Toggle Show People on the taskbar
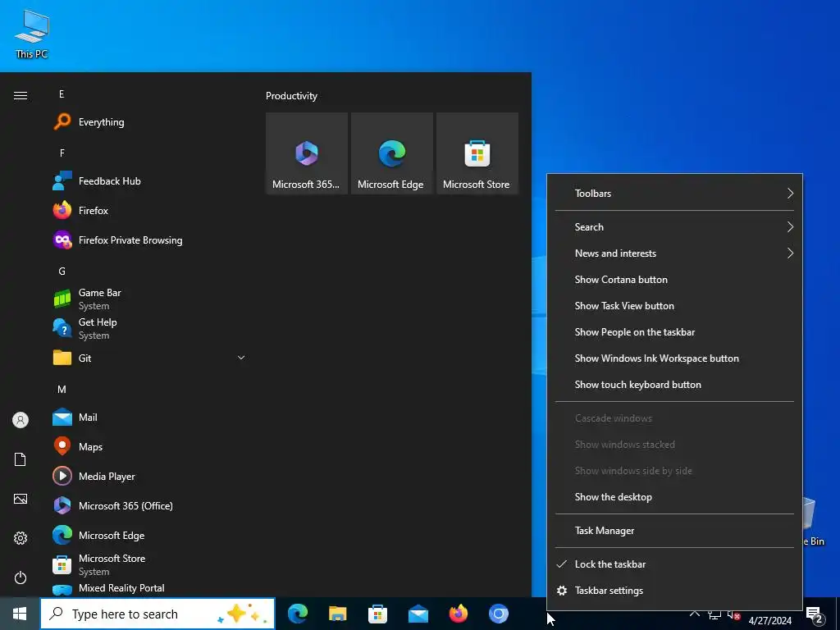 [674, 332]
